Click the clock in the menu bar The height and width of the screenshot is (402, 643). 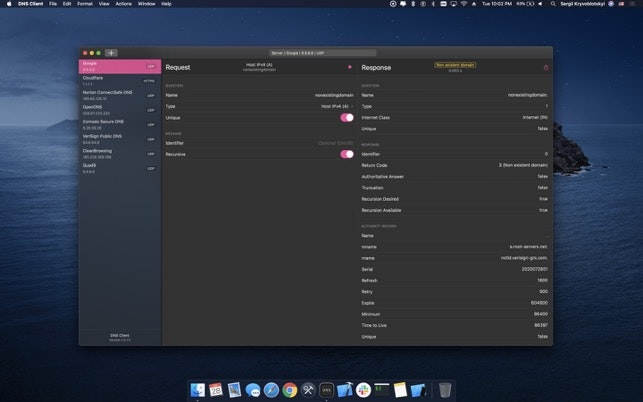point(497,4)
